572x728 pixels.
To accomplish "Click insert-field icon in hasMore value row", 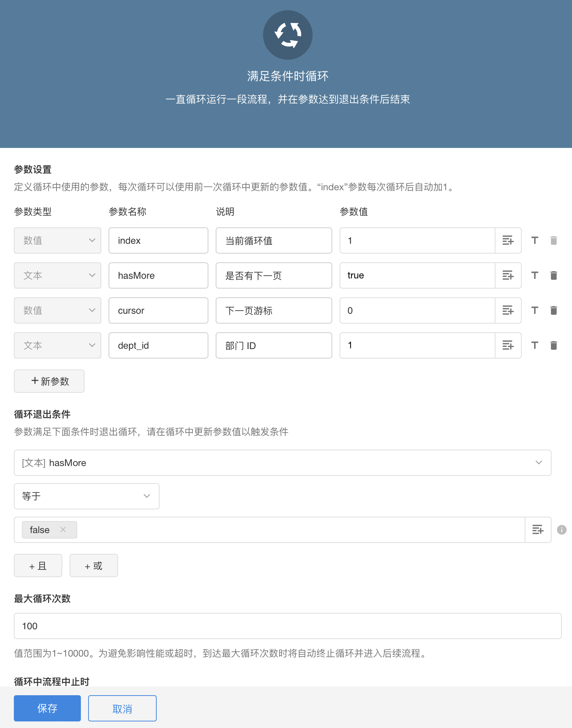I will (508, 275).
